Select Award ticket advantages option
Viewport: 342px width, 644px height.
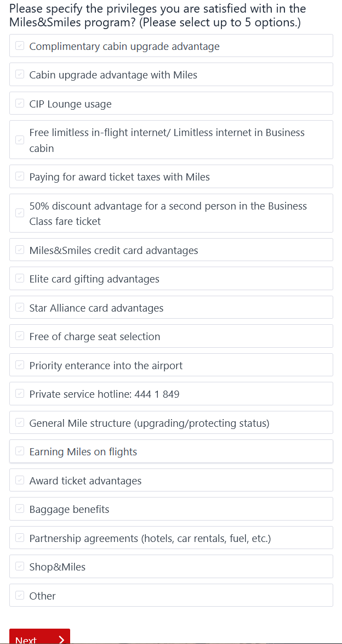(x=20, y=481)
